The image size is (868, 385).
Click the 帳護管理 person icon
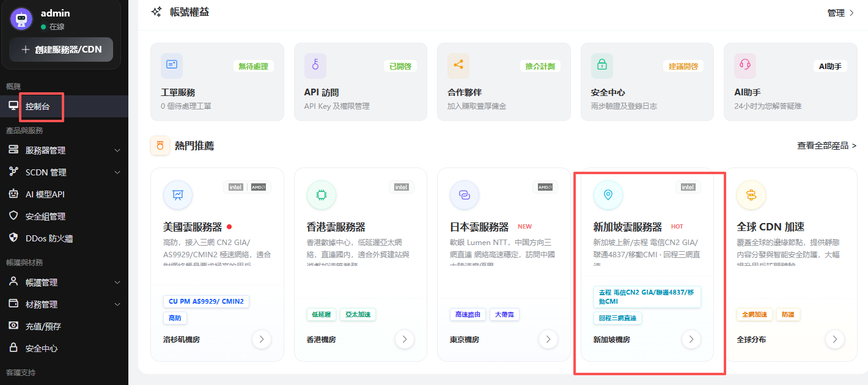tap(13, 282)
